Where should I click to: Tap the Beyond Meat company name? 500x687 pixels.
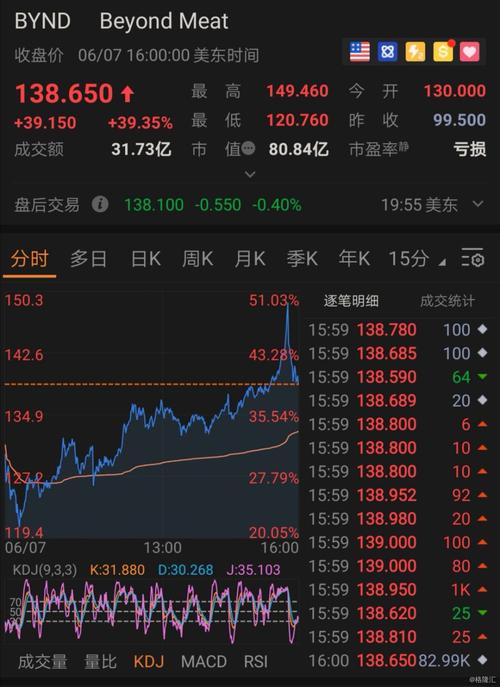coord(164,21)
